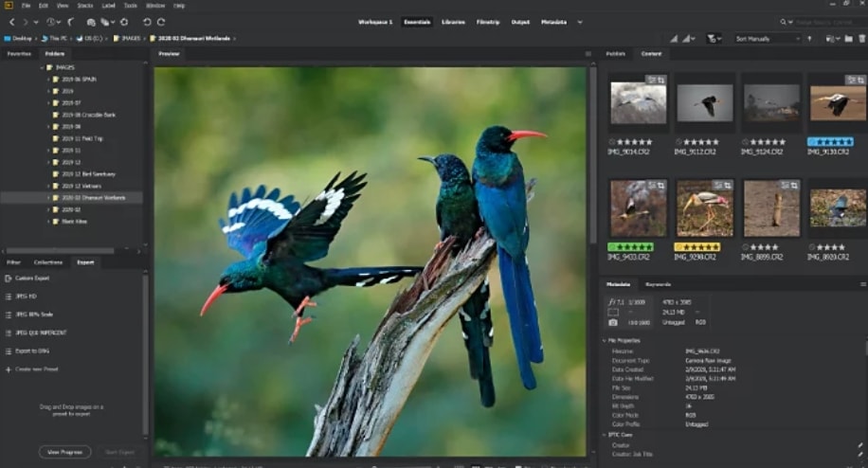
Task: Select the 2019 12 Bird Sanctuary folder
Action: [x=88, y=174]
